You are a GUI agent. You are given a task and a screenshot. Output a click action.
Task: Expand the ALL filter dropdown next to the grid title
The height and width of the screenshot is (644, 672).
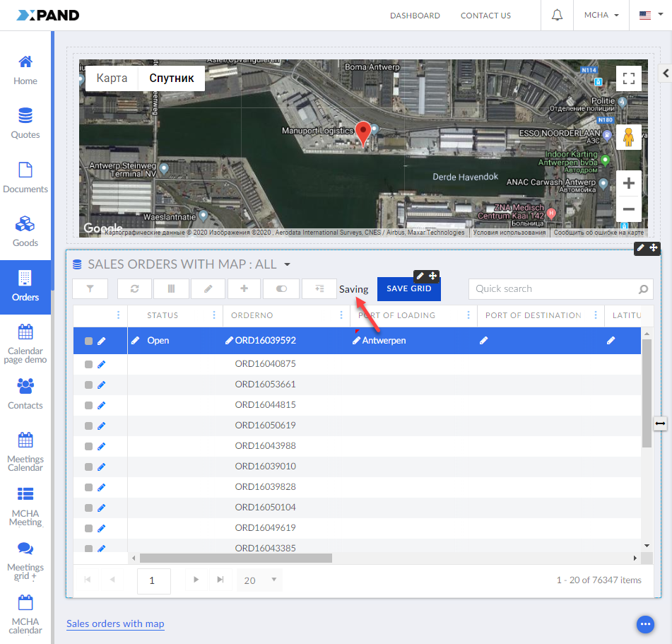[x=287, y=262]
